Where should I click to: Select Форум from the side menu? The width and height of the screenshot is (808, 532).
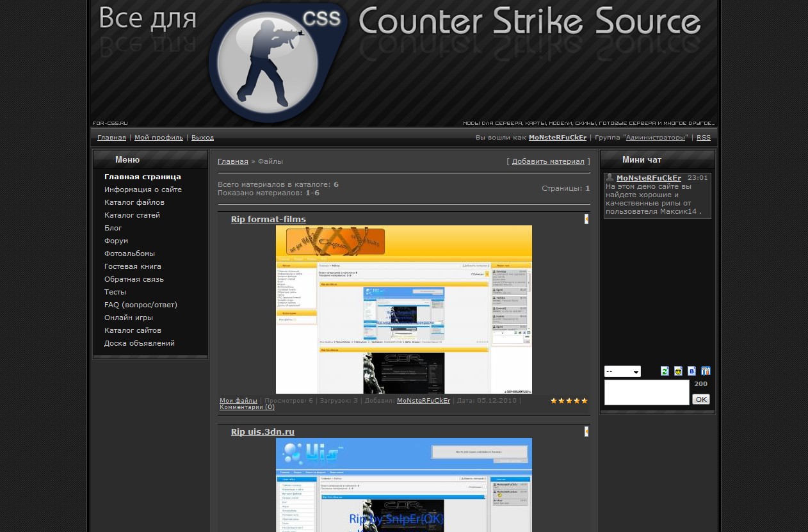pos(116,241)
